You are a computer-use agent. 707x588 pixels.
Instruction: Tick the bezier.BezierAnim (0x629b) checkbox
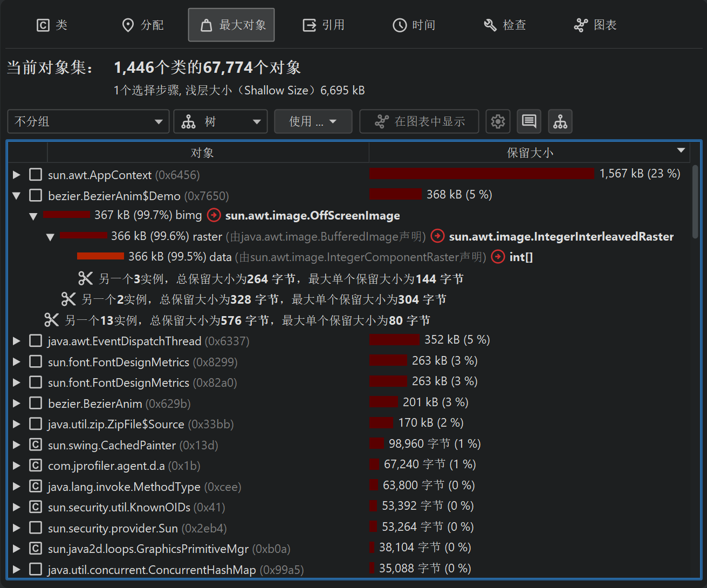[x=36, y=403]
